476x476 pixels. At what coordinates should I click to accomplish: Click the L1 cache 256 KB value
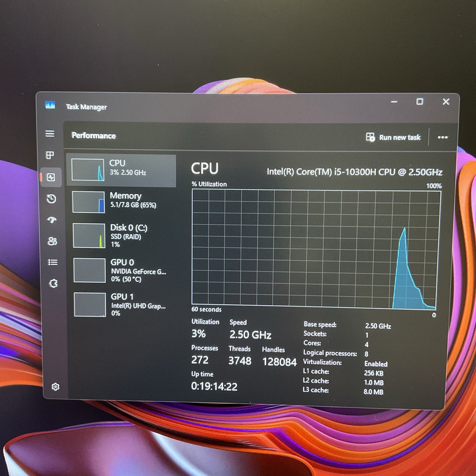[x=374, y=373]
